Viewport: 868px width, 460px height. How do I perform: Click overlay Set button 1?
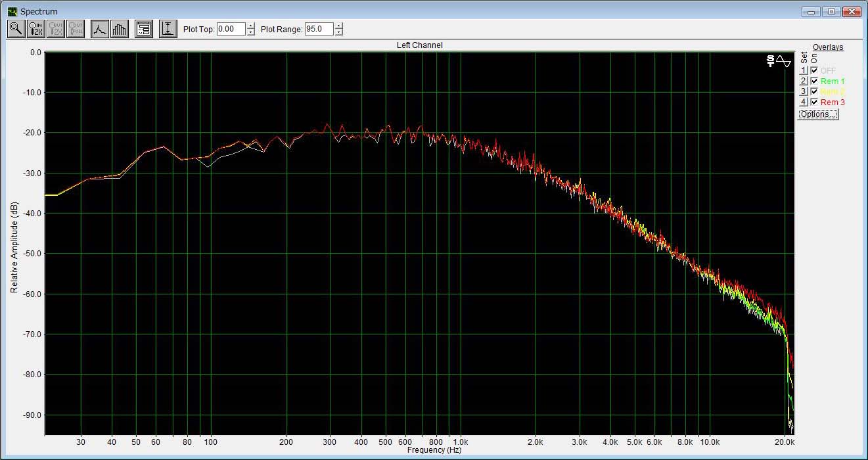pyautogui.click(x=803, y=70)
